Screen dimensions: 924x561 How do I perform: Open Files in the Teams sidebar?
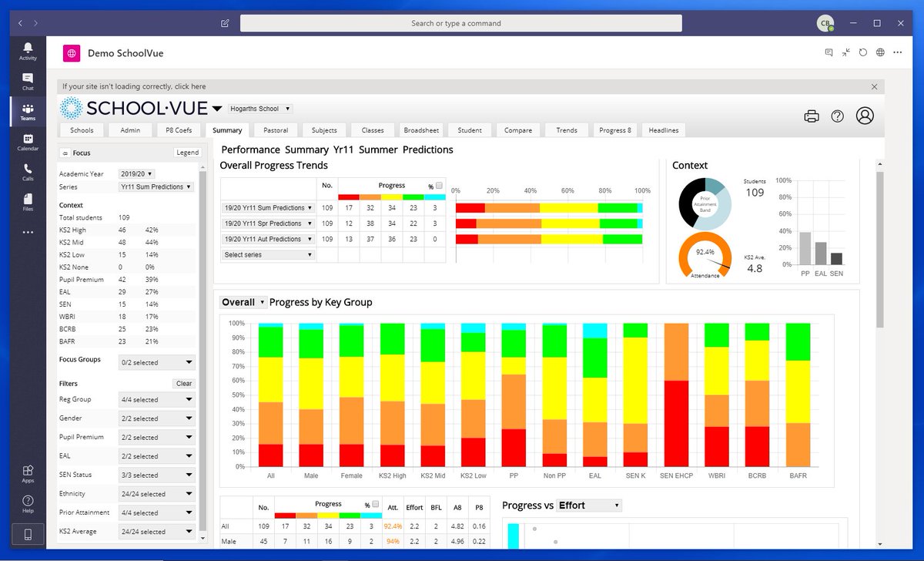[28, 202]
